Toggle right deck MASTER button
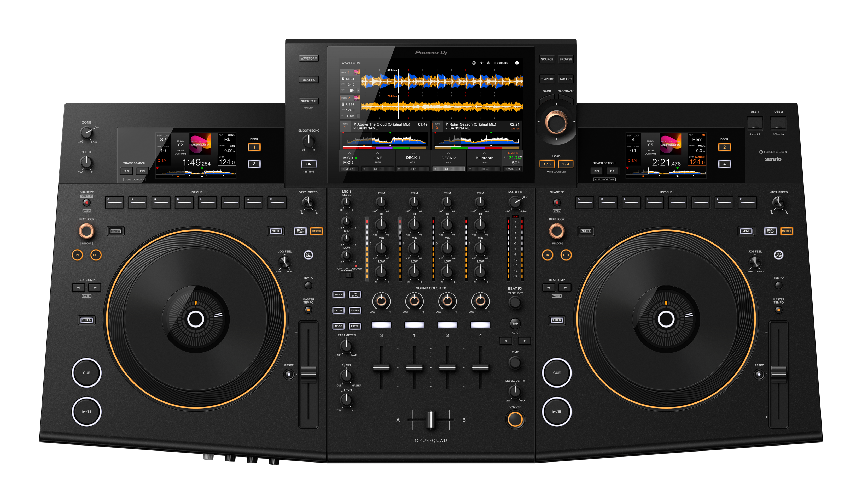The height and width of the screenshot is (504, 862). (x=787, y=231)
